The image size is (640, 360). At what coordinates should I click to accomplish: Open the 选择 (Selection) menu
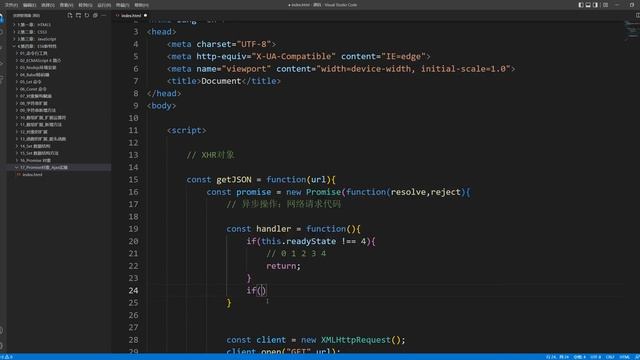(48, 5)
